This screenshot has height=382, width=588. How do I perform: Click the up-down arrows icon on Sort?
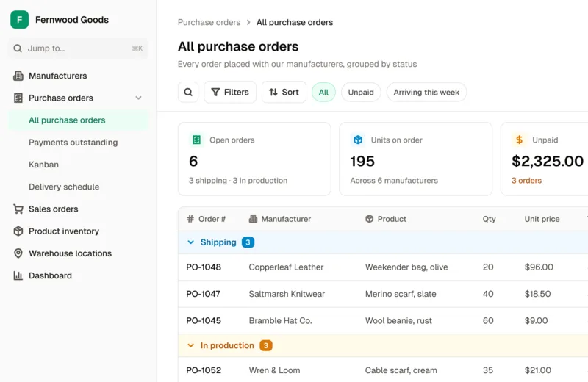(x=273, y=93)
